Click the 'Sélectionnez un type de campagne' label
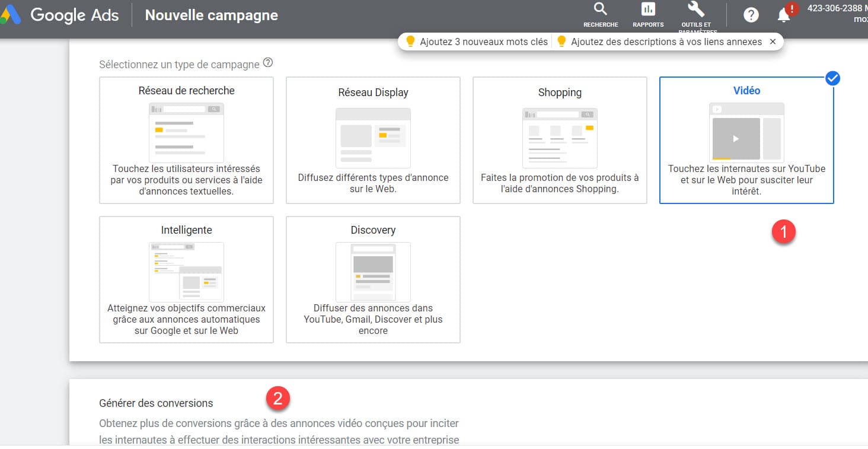 tap(179, 64)
